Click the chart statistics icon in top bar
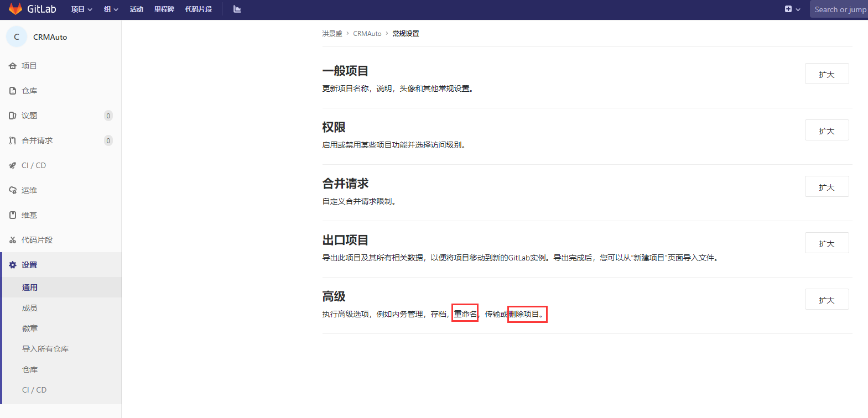Screen dimensions: 868x418 click(x=237, y=9)
